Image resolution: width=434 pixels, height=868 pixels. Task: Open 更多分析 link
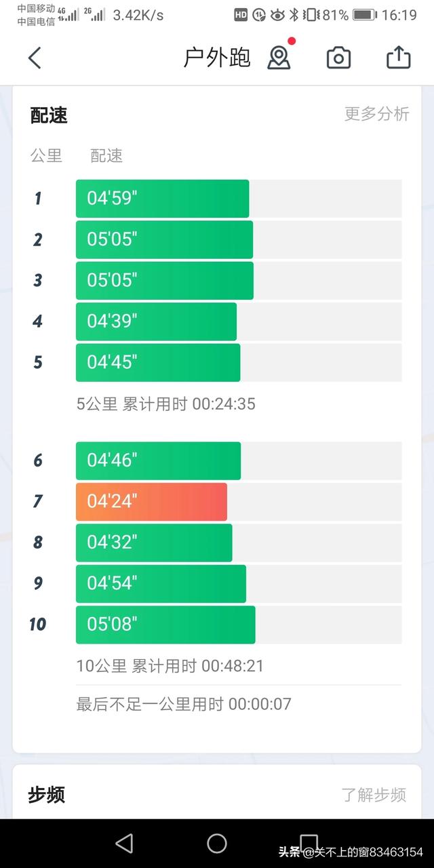tap(376, 114)
